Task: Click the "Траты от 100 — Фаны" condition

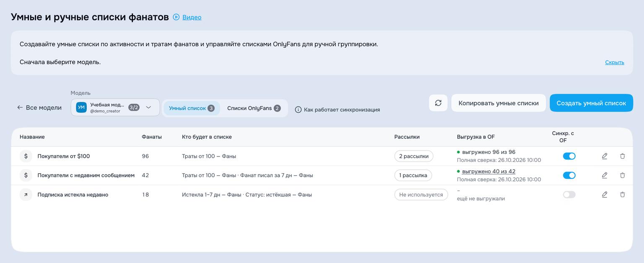Action: click(209, 156)
